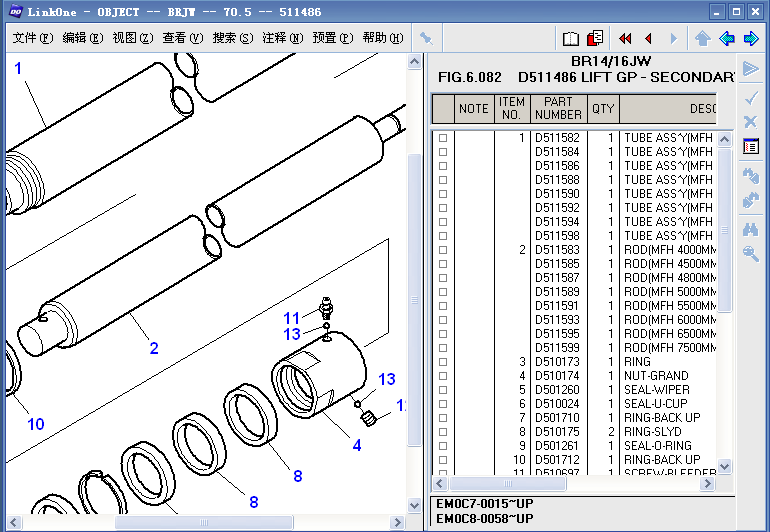Click the QTY column header
Screen dimensions: 770x532
tap(603, 108)
